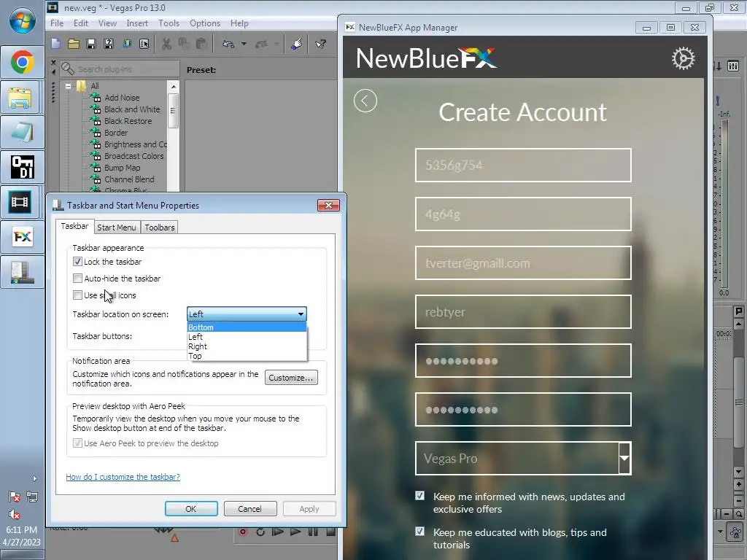Open NewBlueFX settings gear icon
Viewport: 747px width, 560px height.
tap(683, 58)
